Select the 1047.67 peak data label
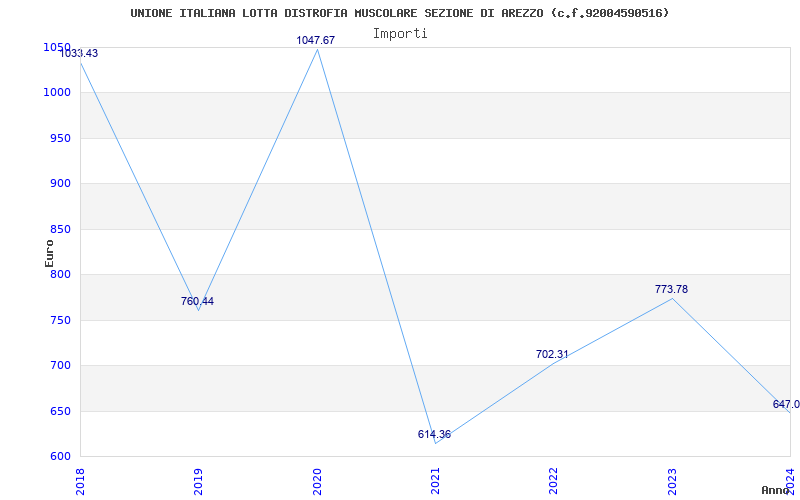The width and height of the screenshot is (800, 500). (x=316, y=40)
